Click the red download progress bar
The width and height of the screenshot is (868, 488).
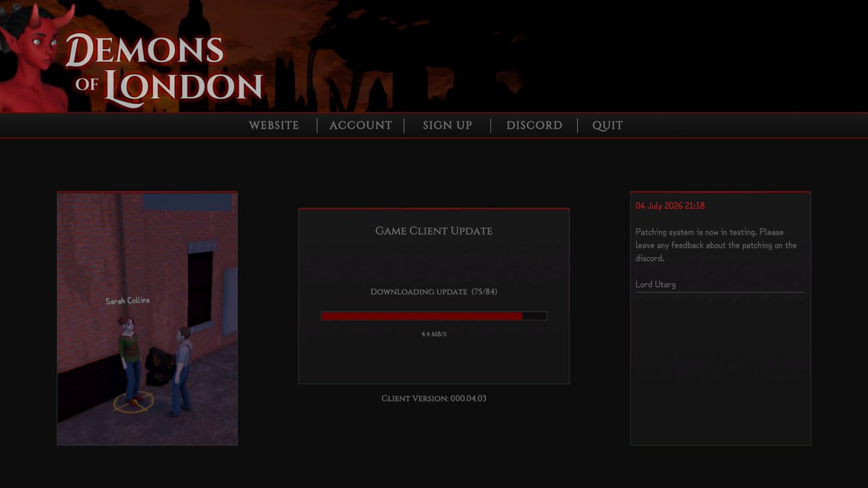click(433, 316)
